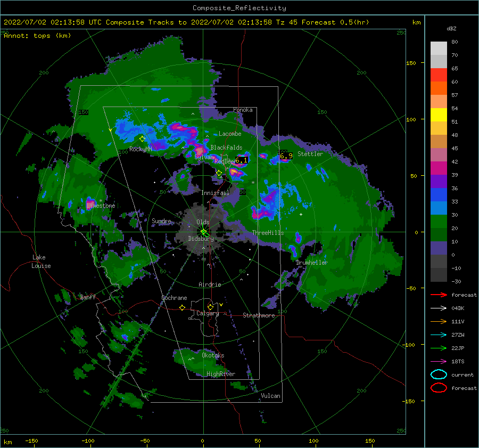Click the 04DK legend text

tap(458, 308)
